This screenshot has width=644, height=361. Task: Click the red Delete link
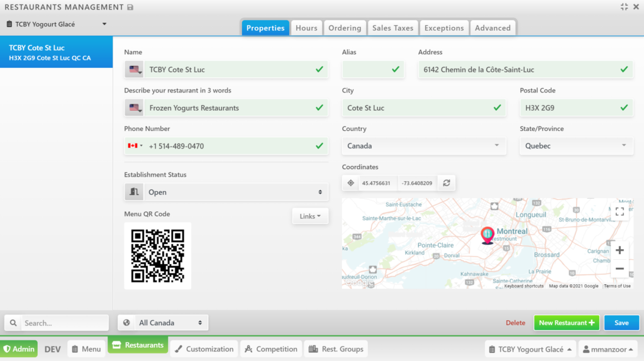tap(515, 323)
